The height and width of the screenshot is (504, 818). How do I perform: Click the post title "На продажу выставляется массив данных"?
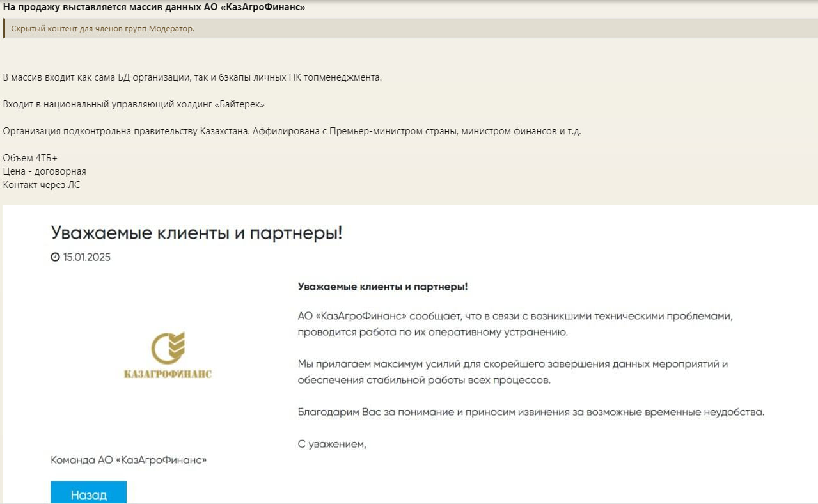coord(154,8)
